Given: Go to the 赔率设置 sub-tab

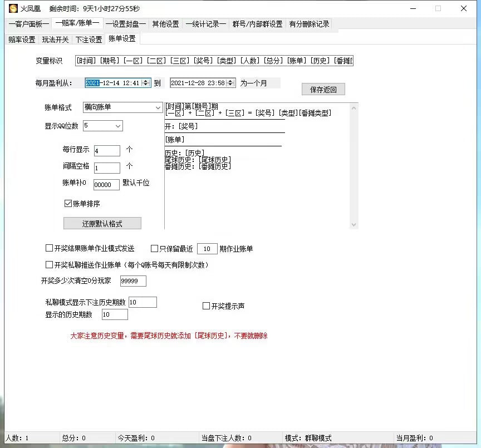Looking at the screenshot, I should (x=22, y=40).
